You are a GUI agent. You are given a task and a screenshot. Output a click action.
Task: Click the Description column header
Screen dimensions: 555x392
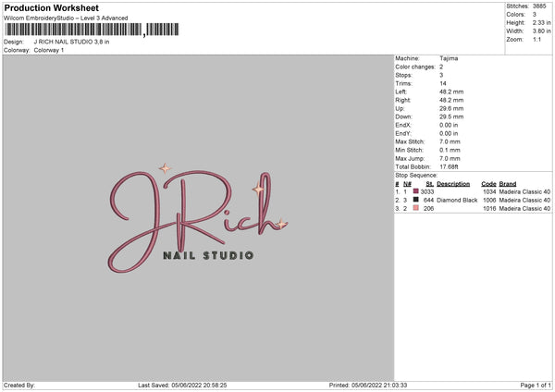453,184
